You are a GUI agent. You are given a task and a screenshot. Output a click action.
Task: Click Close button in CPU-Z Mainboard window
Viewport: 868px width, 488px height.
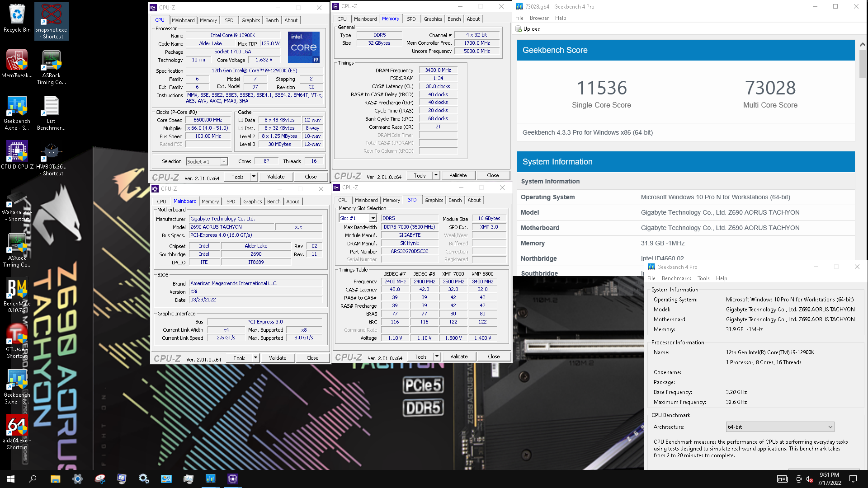coord(312,358)
